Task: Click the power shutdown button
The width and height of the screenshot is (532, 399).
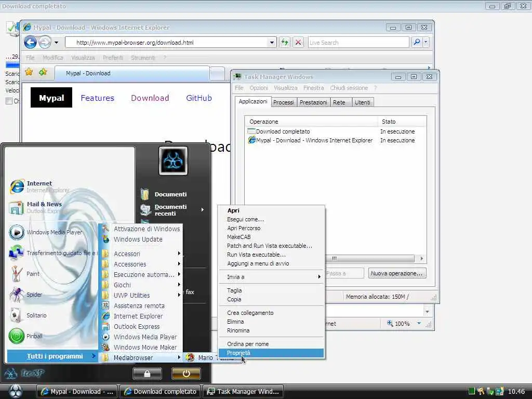Action: click(186, 374)
